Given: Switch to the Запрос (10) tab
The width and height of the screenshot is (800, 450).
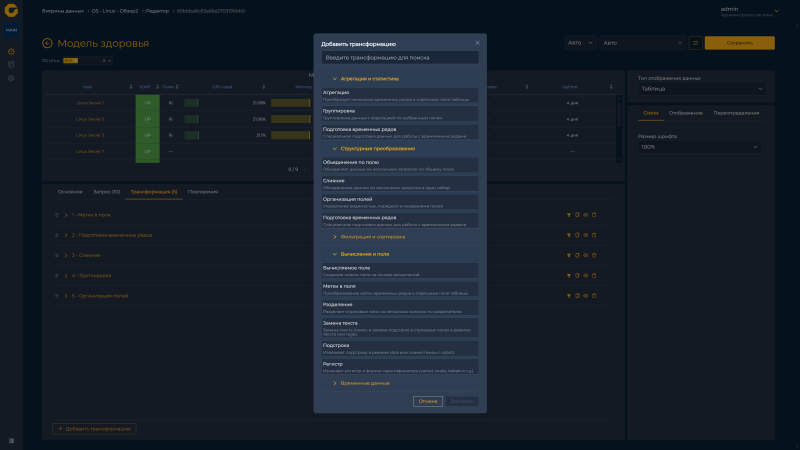Looking at the screenshot, I should [x=106, y=192].
